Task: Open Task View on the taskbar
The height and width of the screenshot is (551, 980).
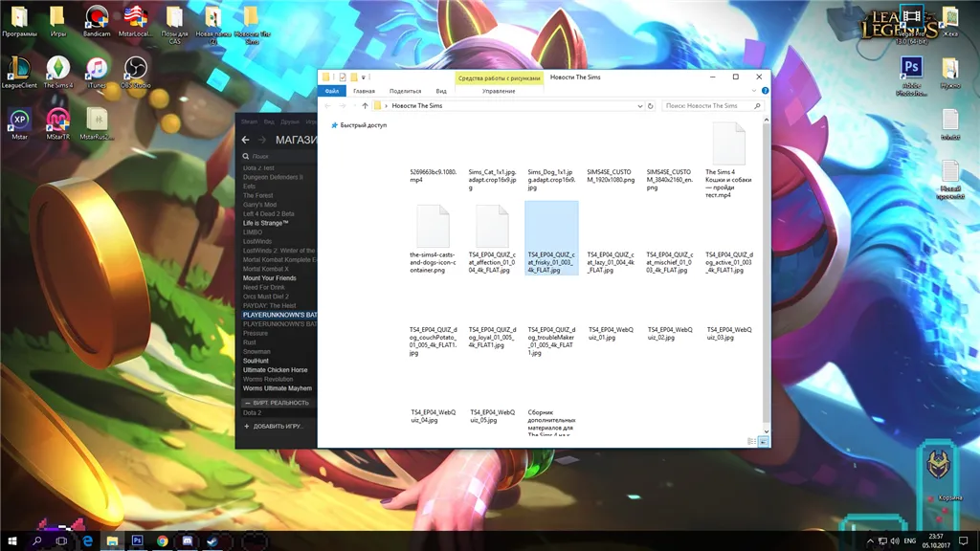Action: click(x=62, y=541)
